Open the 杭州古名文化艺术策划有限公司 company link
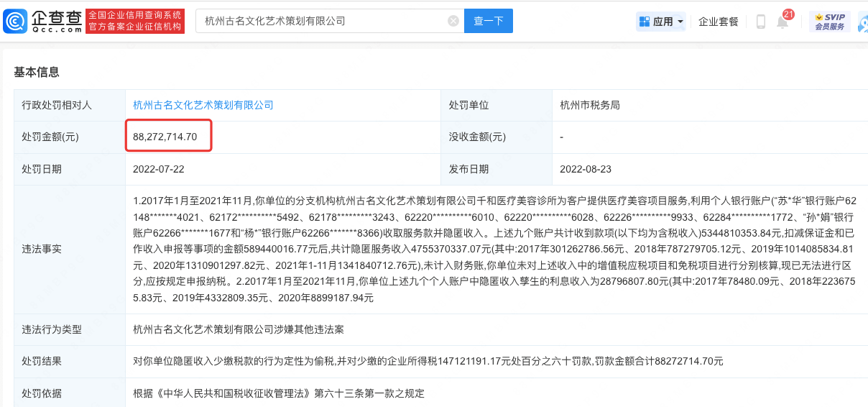The width and height of the screenshot is (868, 407). (203, 105)
